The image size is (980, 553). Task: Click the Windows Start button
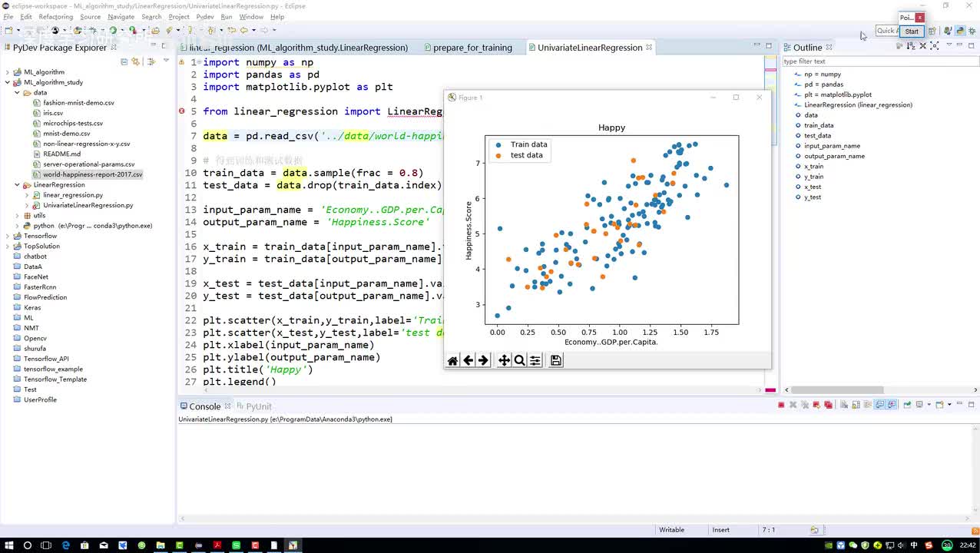8,545
